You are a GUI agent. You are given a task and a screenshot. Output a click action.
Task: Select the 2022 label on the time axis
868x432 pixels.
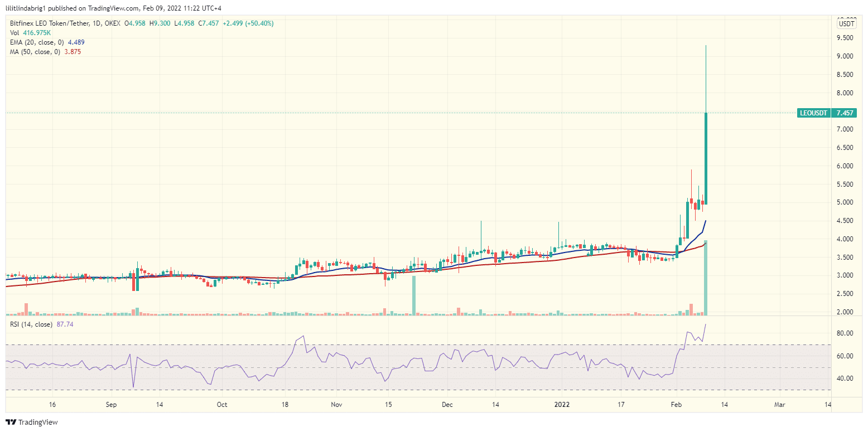pyautogui.click(x=561, y=405)
